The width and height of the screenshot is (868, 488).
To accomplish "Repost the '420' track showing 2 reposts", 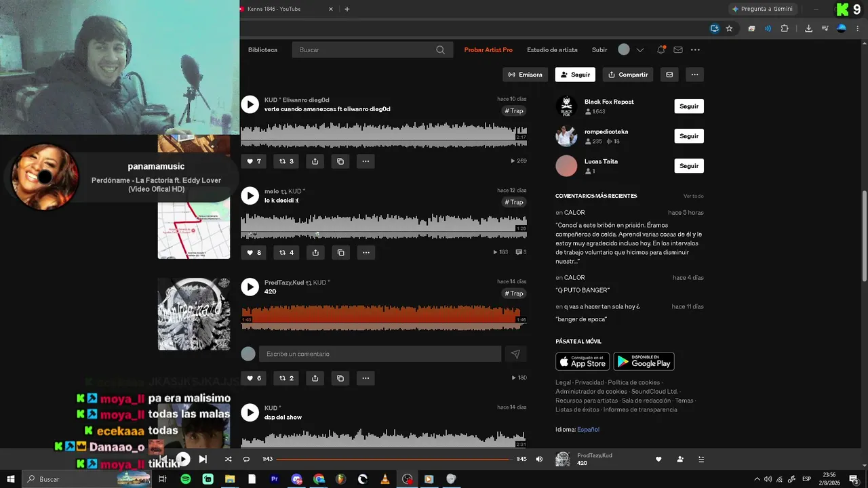I will (x=286, y=378).
